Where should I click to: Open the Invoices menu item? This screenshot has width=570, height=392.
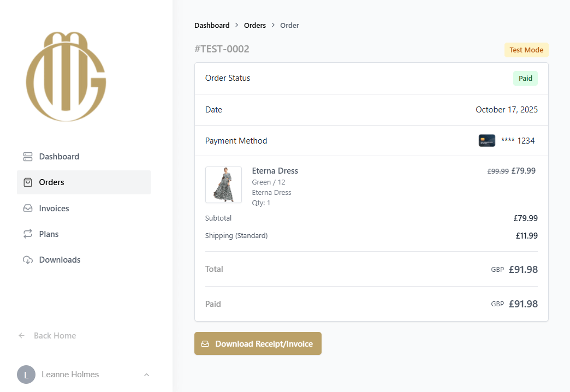coord(54,209)
